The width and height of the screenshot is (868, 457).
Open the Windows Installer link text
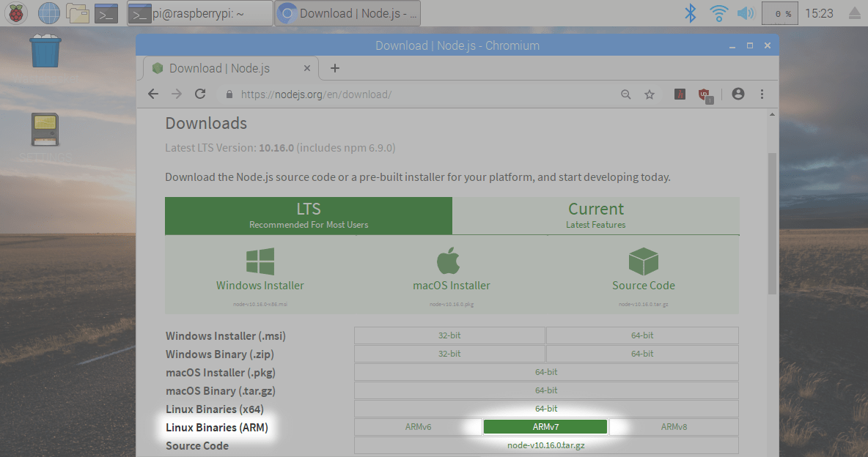click(260, 286)
